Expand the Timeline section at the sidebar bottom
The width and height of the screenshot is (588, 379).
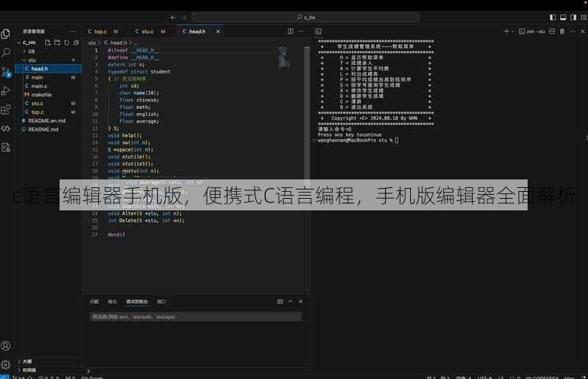pos(29,370)
